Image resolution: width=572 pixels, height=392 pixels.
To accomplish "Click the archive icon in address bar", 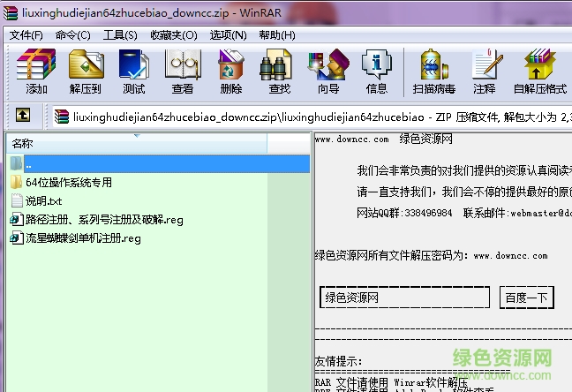I will pyautogui.click(x=62, y=117).
